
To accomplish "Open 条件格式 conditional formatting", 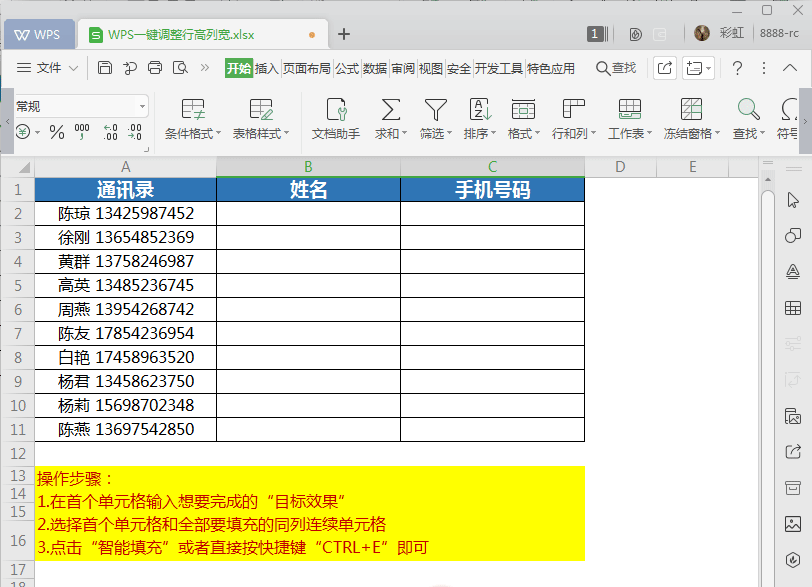I will [193, 119].
